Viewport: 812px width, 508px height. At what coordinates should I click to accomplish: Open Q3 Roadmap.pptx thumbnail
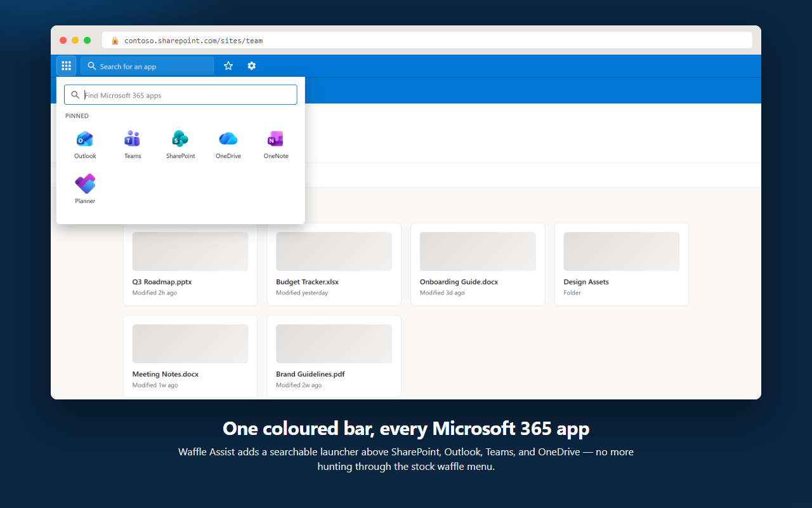190,251
